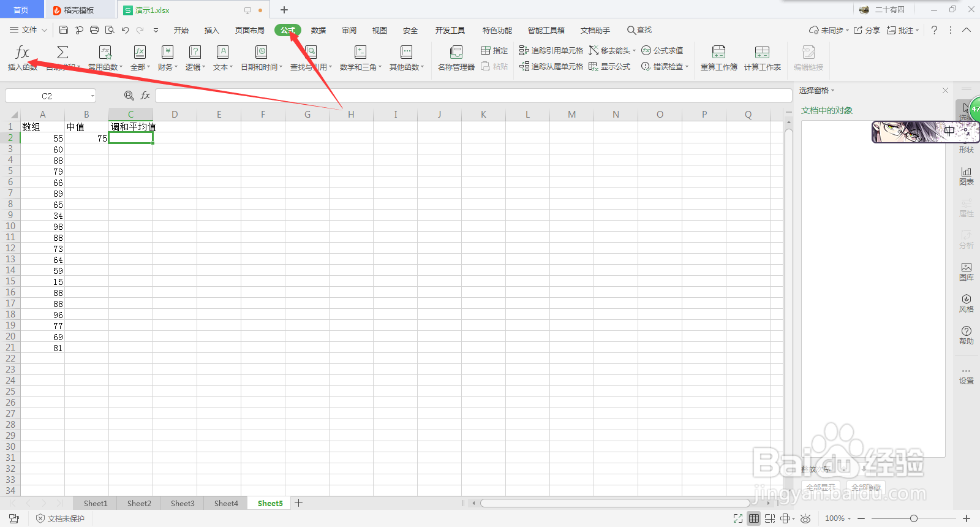Toggle Show Formulas (显示公式)

coord(609,66)
